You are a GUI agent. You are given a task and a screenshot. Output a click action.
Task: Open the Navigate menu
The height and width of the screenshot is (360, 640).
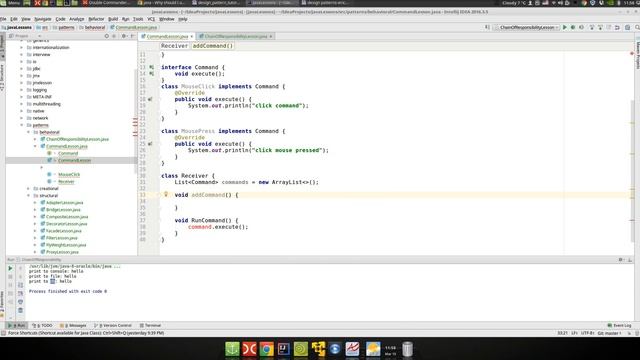(42, 19)
